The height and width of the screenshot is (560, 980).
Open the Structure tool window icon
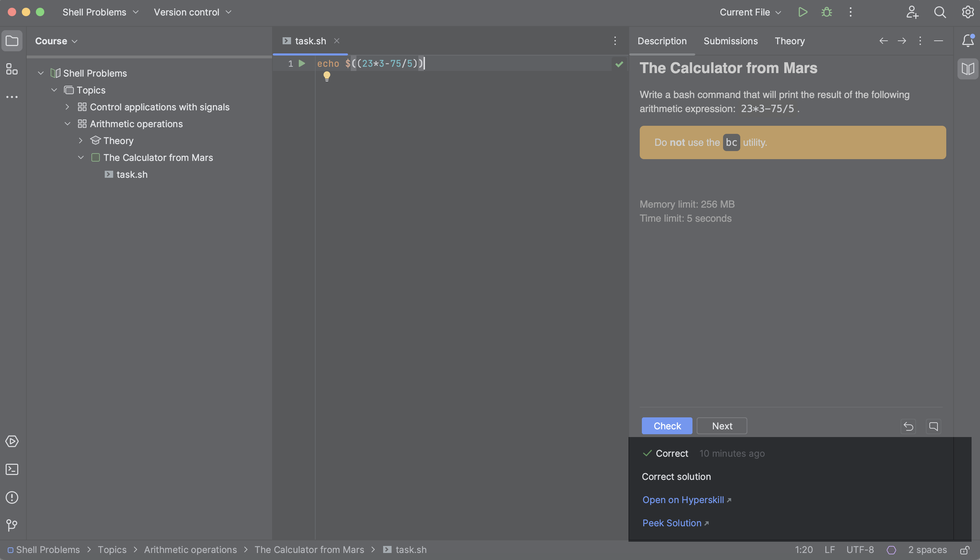pyautogui.click(x=12, y=69)
